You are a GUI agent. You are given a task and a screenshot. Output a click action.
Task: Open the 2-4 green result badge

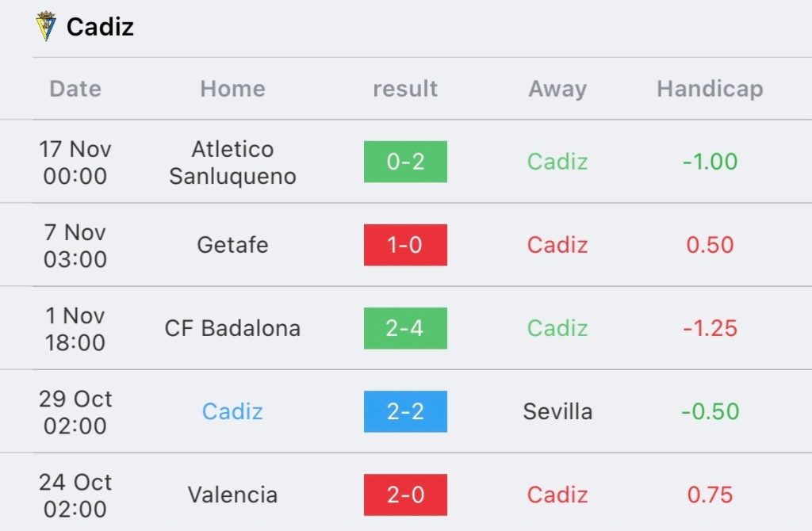[x=405, y=328]
